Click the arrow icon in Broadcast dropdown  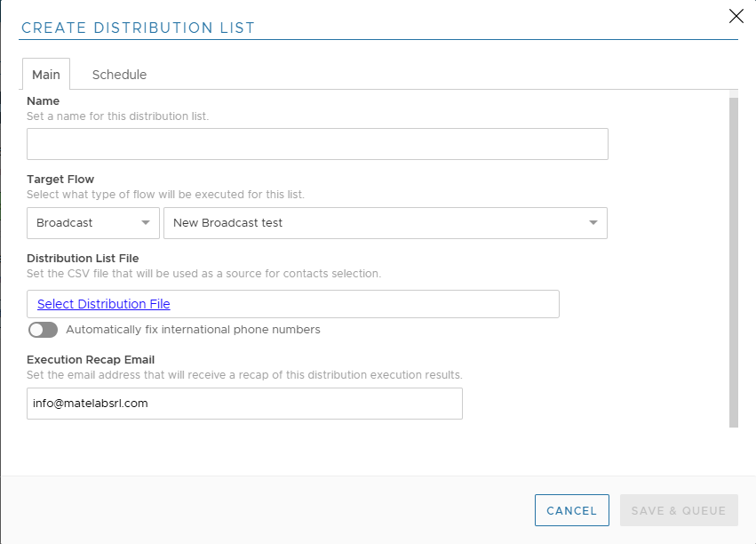coord(146,223)
